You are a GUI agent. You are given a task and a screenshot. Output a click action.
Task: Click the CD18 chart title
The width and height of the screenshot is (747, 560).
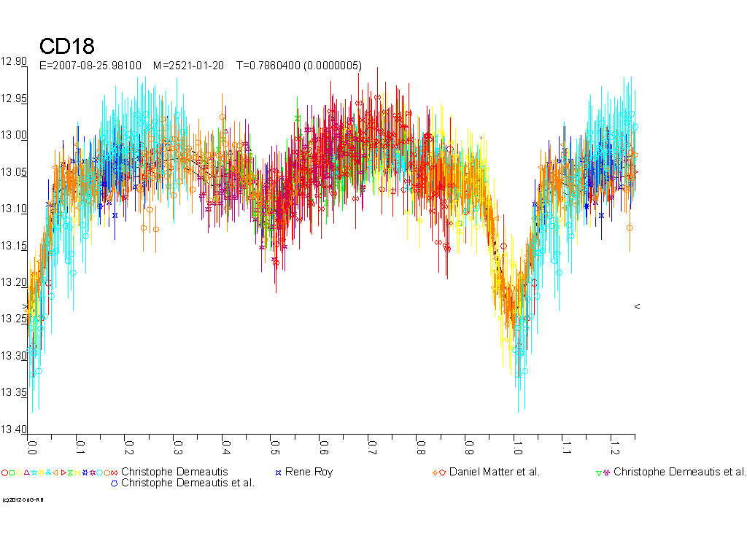(x=66, y=47)
